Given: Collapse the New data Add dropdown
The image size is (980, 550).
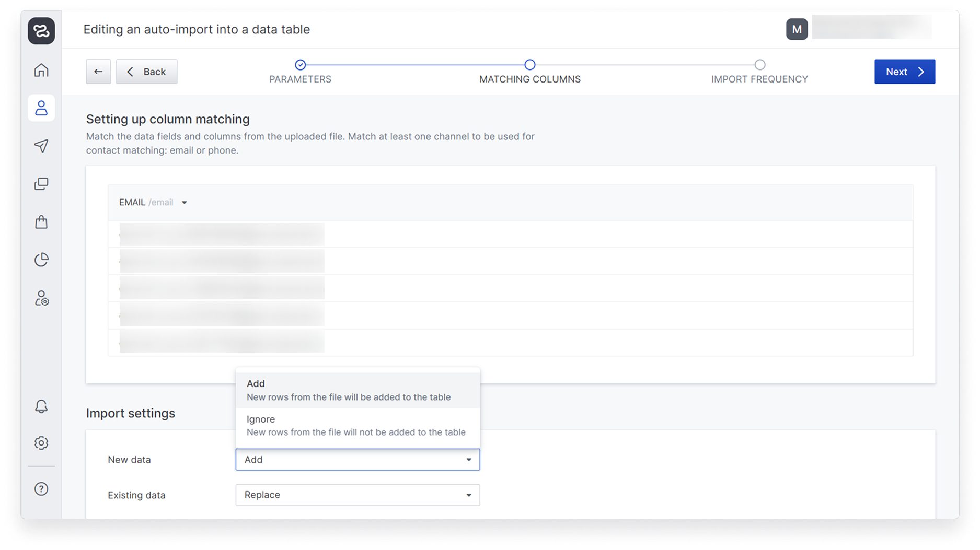Looking at the screenshot, I should 358,460.
